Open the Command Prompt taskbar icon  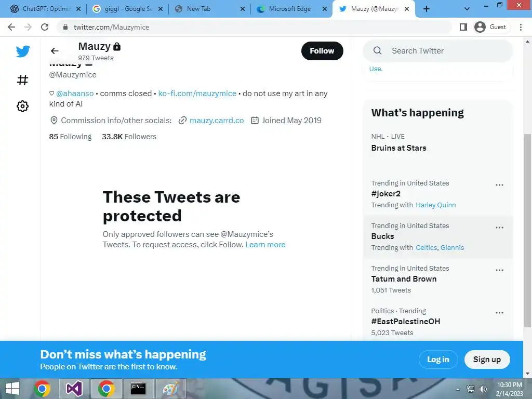click(138, 389)
